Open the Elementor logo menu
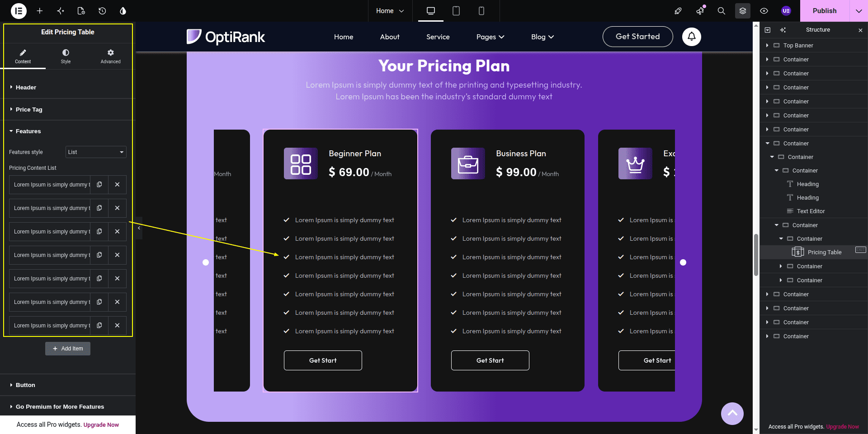The height and width of the screenshot is (434, 868). 19,11
